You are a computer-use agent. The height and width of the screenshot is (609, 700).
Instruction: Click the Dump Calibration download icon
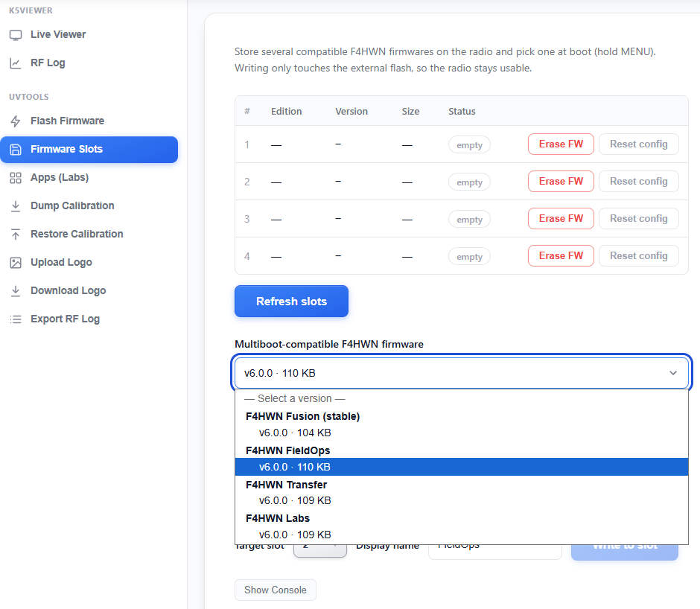click(16, 205)
